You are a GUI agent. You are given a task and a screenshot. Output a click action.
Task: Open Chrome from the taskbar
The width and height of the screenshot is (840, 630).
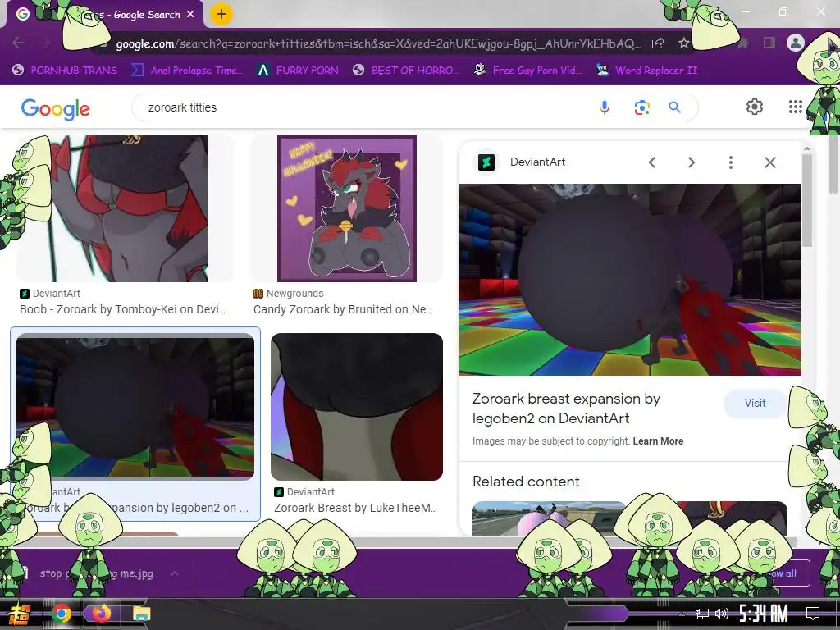(61, 614)
